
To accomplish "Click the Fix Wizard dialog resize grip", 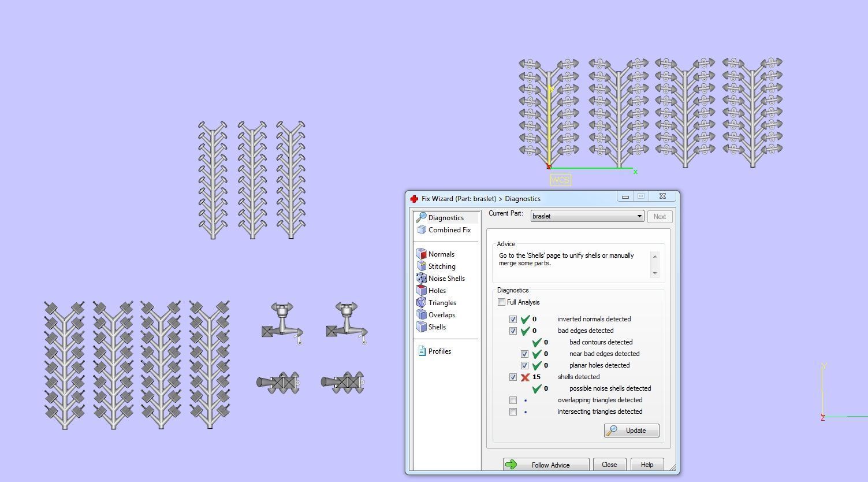I will click(673, 469).
